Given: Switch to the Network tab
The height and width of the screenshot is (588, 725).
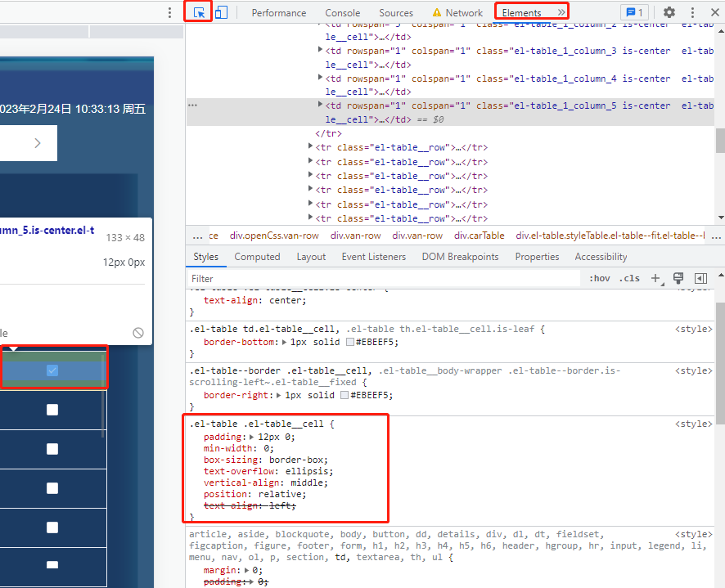Looking at the screenshot, I should click(457, 13).
